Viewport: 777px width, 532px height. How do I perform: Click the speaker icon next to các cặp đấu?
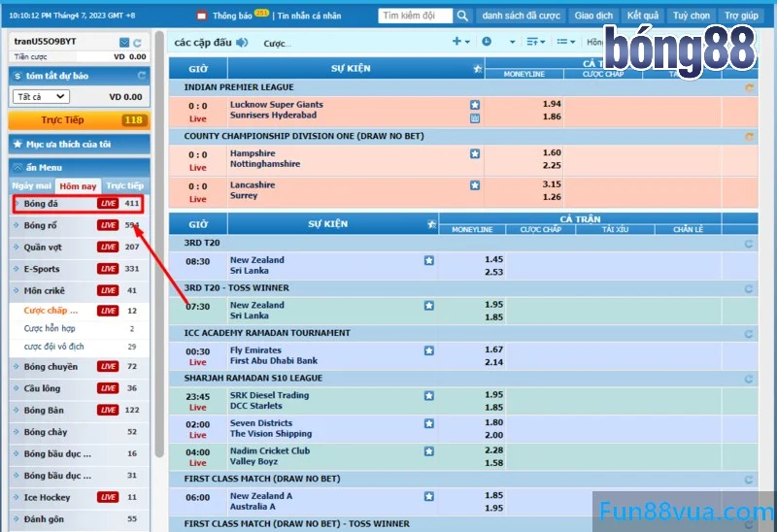(x=242, y=43)
